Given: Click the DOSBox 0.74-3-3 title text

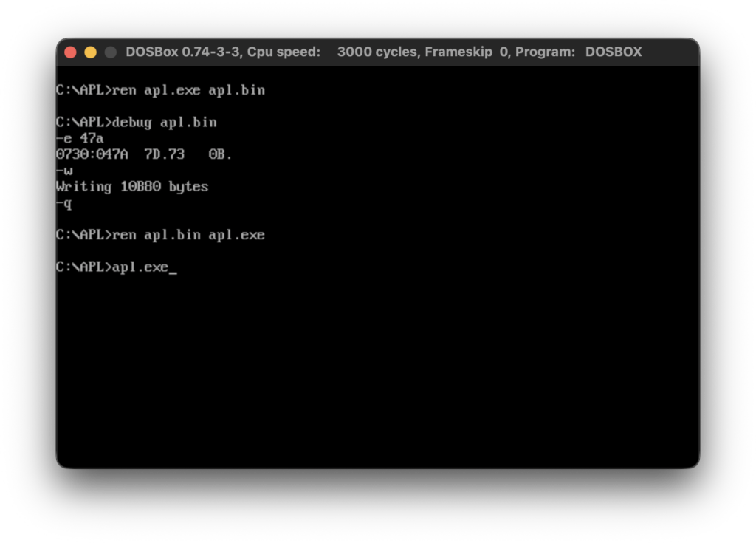Looking at the screenshot, I should click(183, 52).
